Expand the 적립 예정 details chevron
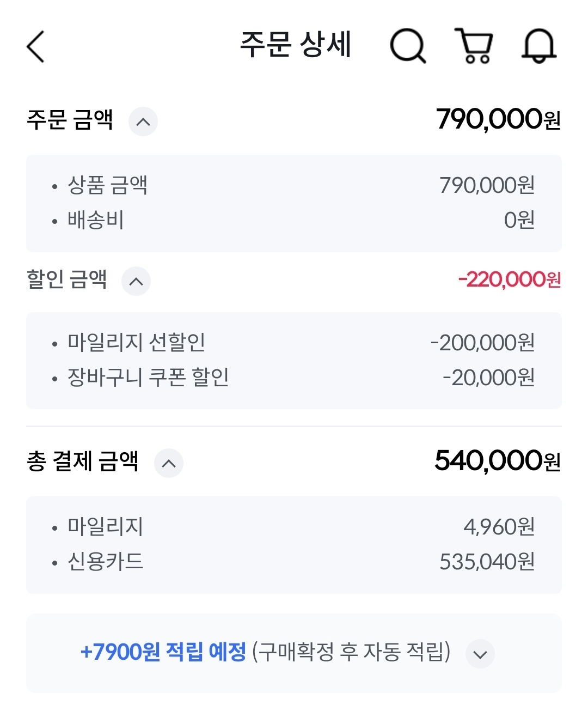This screenshot has height=711, width=588. coord(480,654)
